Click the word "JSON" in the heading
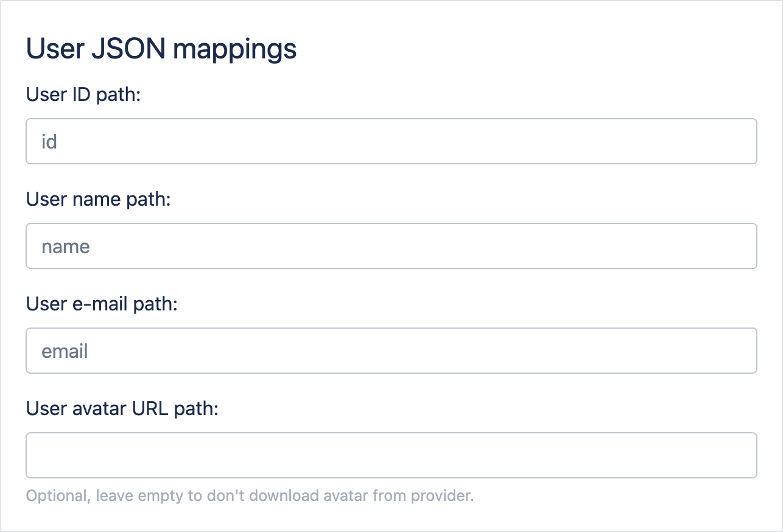This screenshot has width=783, height=532. click(128, 50)
